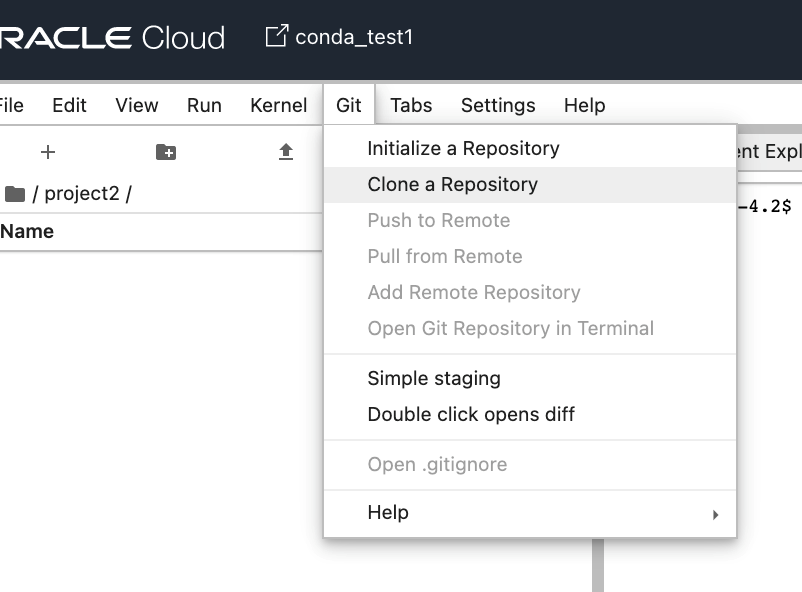Choose Initialize a Repository

click(463, 148)
